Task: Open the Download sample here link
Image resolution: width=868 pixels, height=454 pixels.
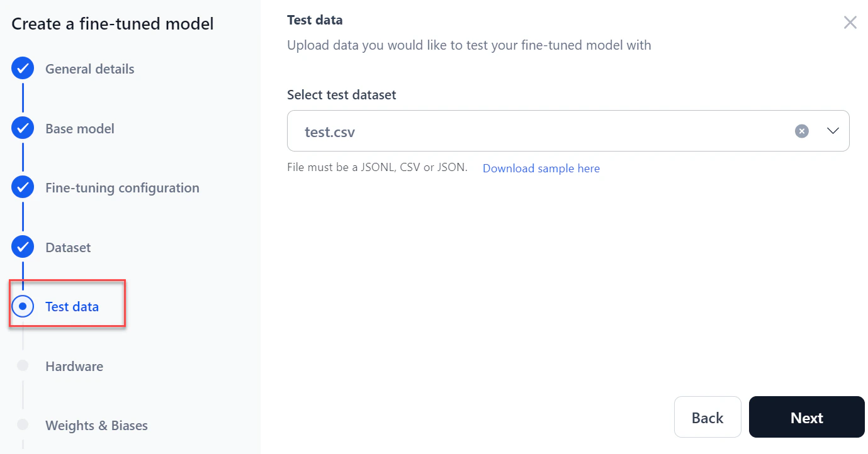Action: click(x=541, y=168)
